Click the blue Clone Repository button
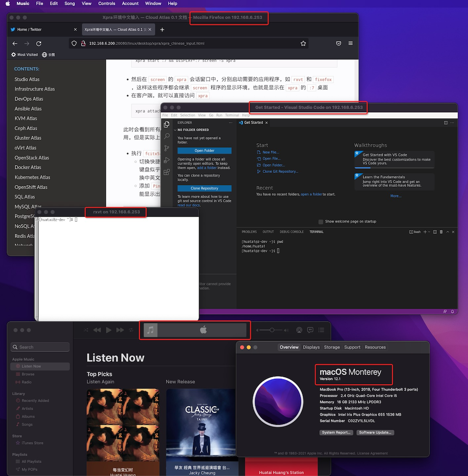This screenshot has width=468, height=476. (x=204, y=188)
